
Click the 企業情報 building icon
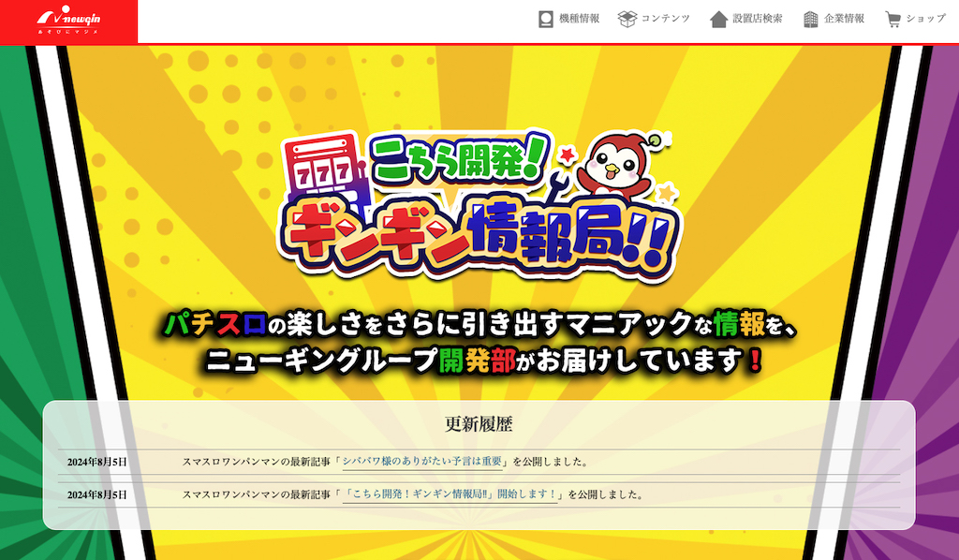[810, 19]
